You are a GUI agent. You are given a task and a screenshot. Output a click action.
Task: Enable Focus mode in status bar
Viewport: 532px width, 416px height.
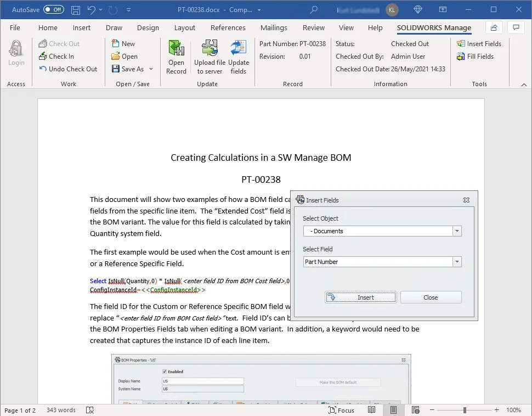coord(341,410)
